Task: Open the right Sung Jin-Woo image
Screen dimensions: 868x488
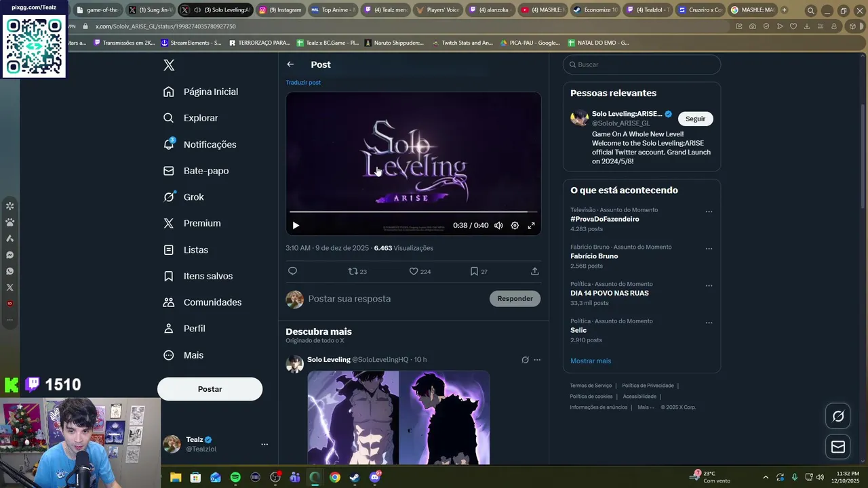Action: tap(444, 418)
